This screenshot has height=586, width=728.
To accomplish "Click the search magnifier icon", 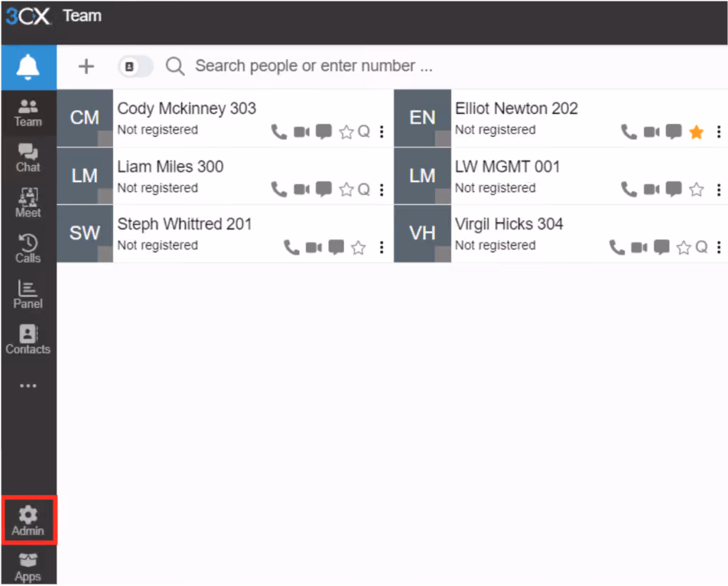I will [175, 66].
